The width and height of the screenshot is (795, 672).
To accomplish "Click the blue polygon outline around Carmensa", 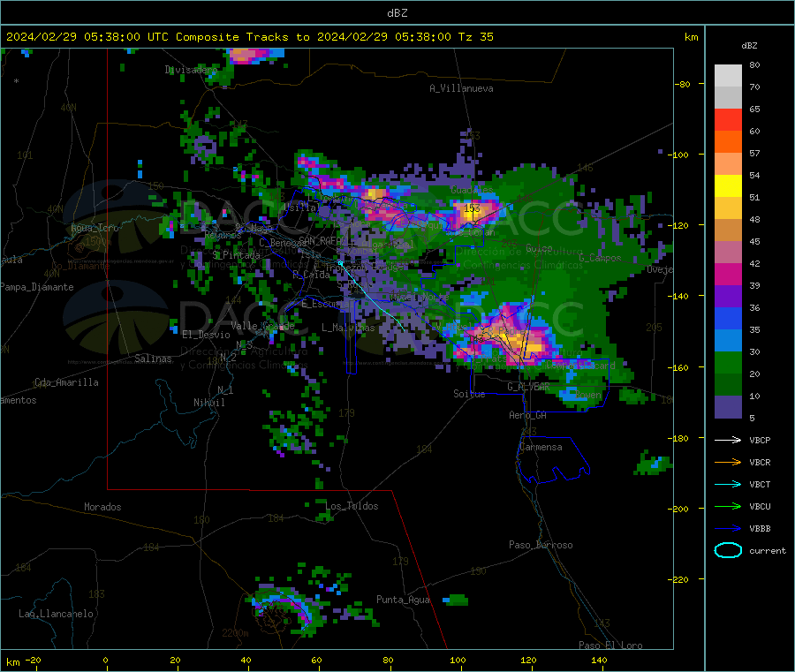I will (x=553, y=460).
